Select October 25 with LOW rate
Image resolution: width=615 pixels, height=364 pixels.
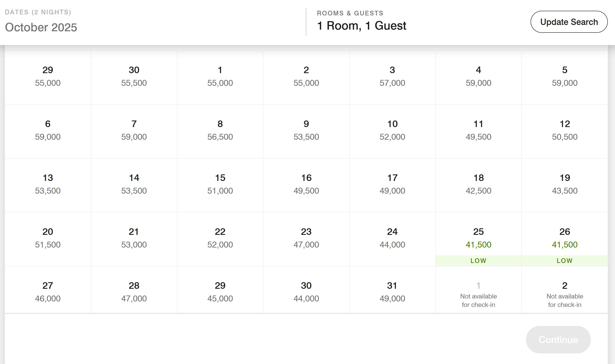pyautogui.click(x=478, y=239)
